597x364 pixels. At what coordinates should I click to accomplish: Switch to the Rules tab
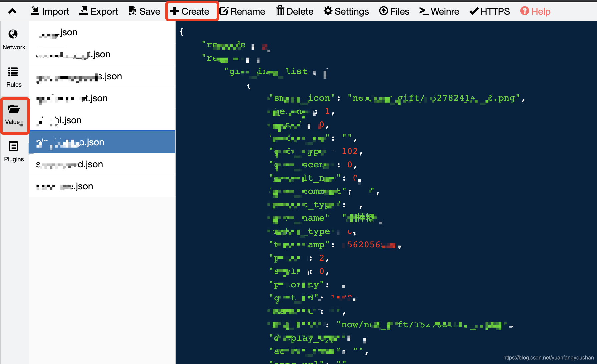14,77
